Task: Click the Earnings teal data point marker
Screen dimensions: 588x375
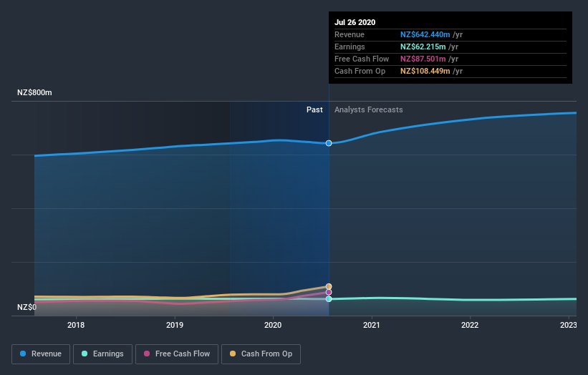Action: (329, 299)
